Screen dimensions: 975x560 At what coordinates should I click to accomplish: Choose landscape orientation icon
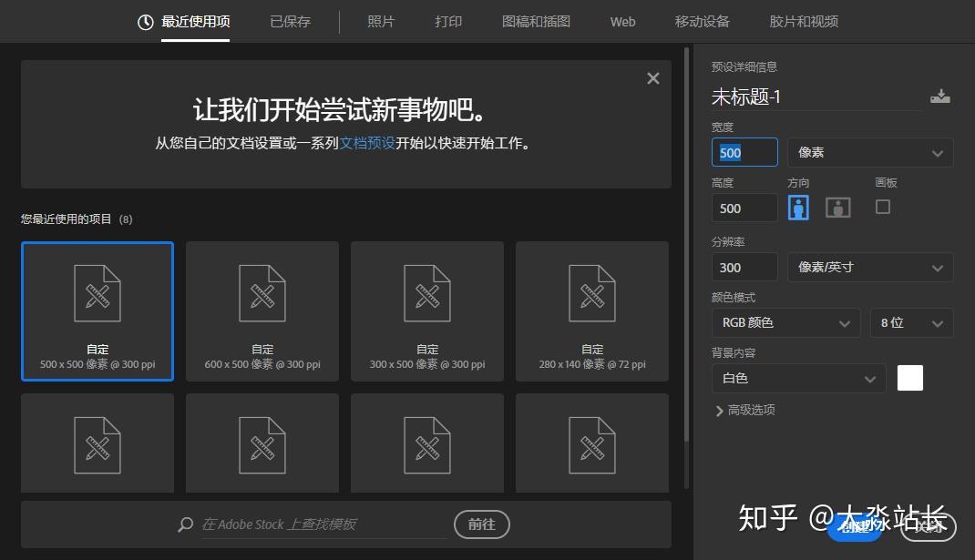click(x=837, y=208)
